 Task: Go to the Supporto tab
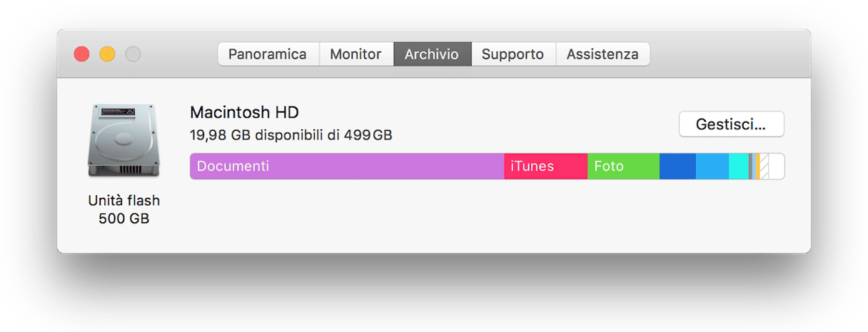pyautogui.click(x=513, y=54)
